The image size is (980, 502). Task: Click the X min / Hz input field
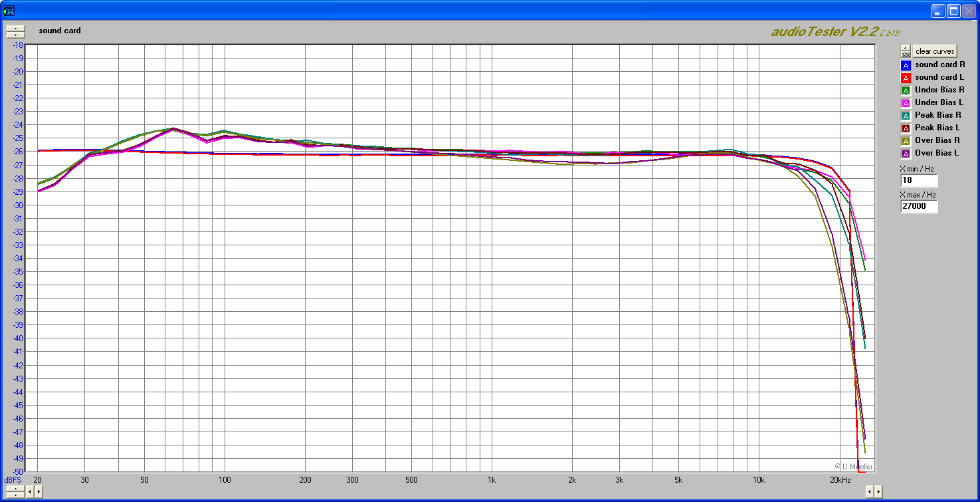pyautogui.click(x=919, y=180)
